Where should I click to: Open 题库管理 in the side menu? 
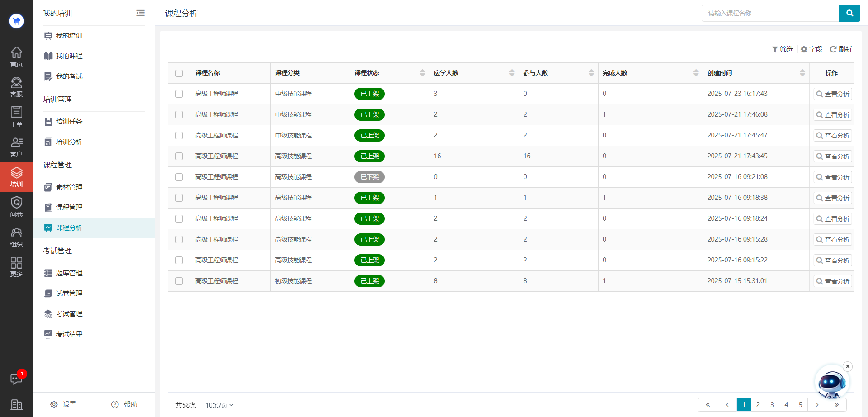tap(69, 273)
